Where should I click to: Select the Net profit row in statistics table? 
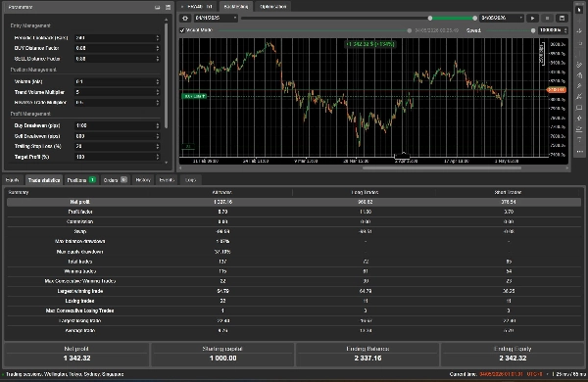pos(294,202)
